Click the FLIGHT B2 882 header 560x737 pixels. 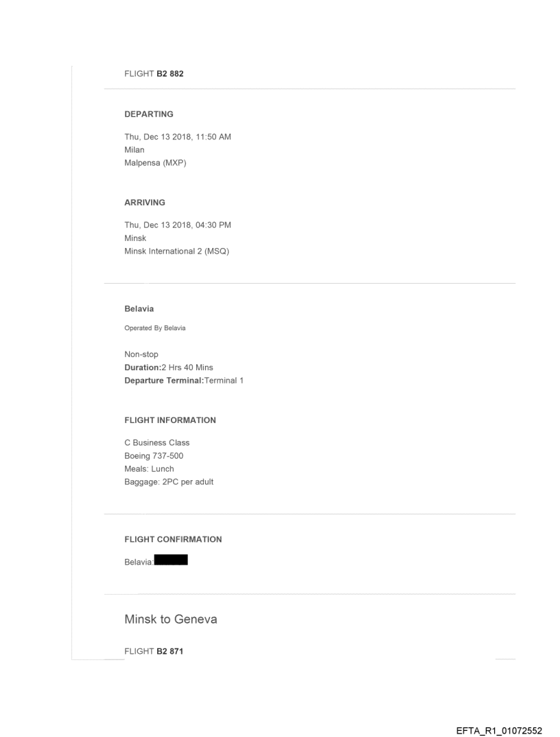coord(154,74)
